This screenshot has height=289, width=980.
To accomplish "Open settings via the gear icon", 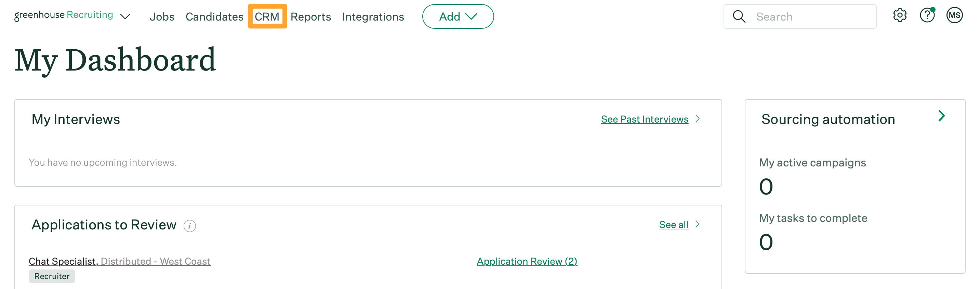I will click(x=900, y=15).
